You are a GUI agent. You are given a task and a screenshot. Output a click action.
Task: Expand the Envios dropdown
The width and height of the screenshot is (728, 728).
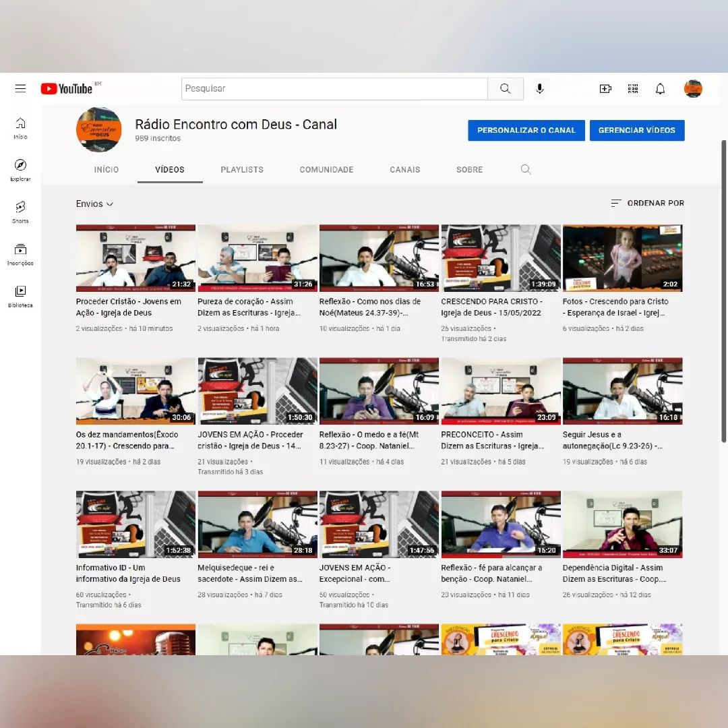click(94, 204)
